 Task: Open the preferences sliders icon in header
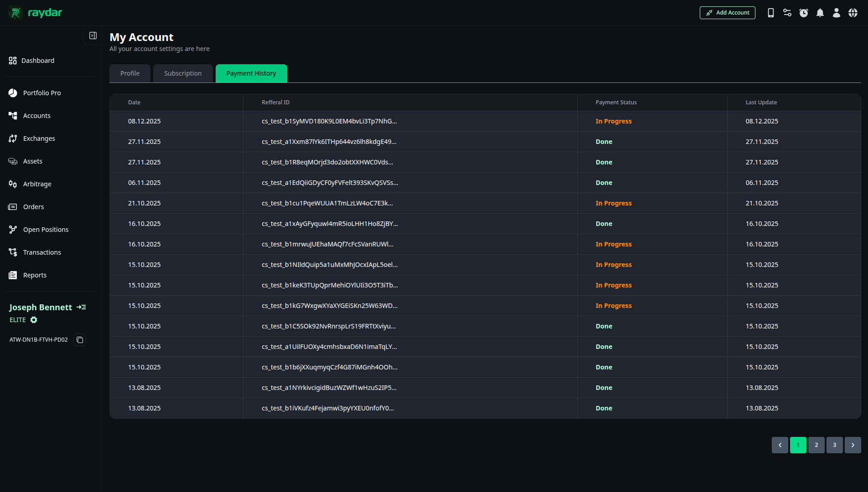click(x=787, y=12)
